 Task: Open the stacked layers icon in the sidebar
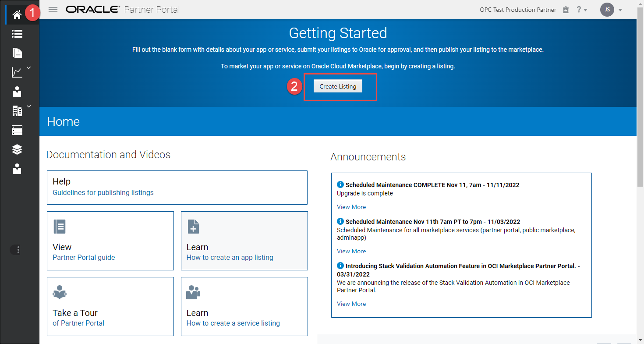pyautogui.click(x=17, y=149)
